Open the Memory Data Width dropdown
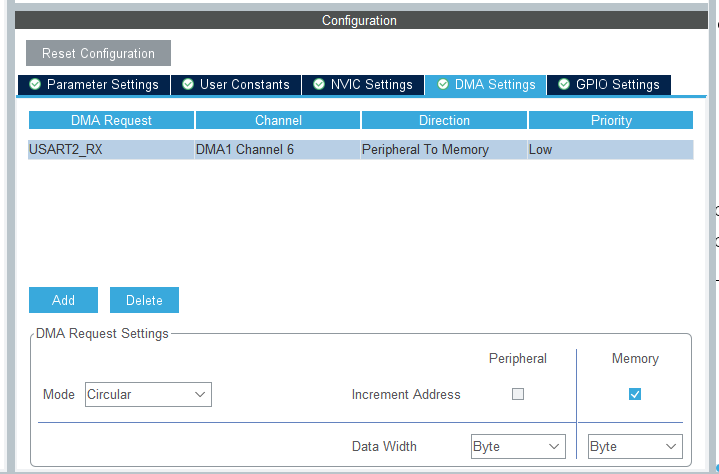The image size is (719, 474). click(635, 446)
